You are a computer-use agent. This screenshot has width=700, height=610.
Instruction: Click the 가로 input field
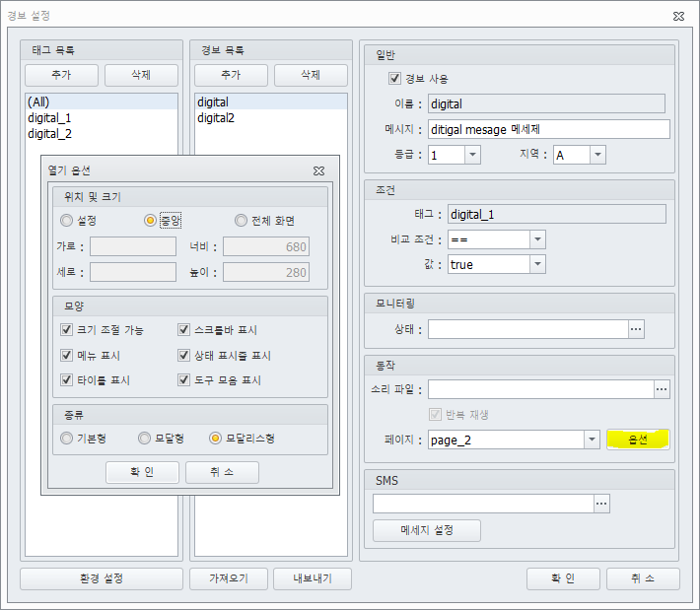tap(133, 246)
